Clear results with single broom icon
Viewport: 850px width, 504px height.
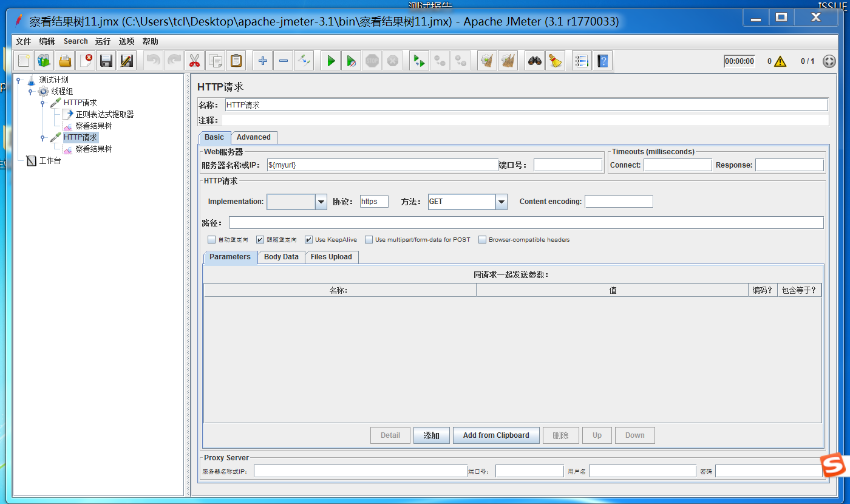point(487,61)
